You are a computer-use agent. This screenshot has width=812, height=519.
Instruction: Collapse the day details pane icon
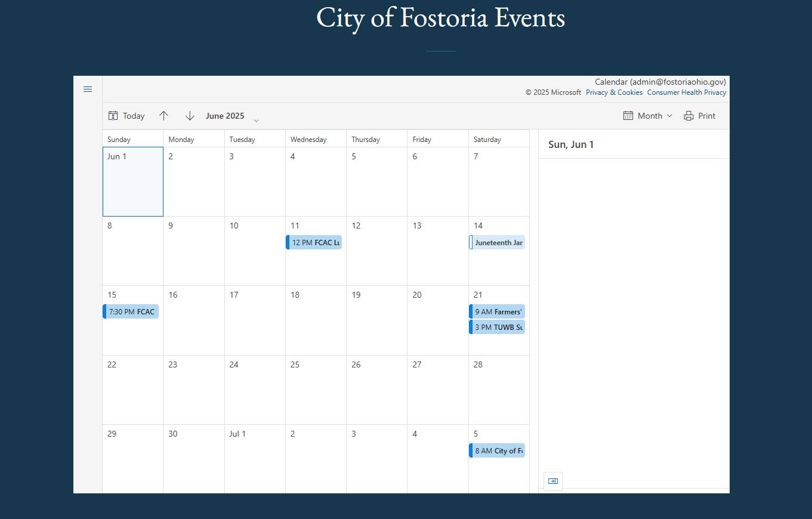point(553,481)
